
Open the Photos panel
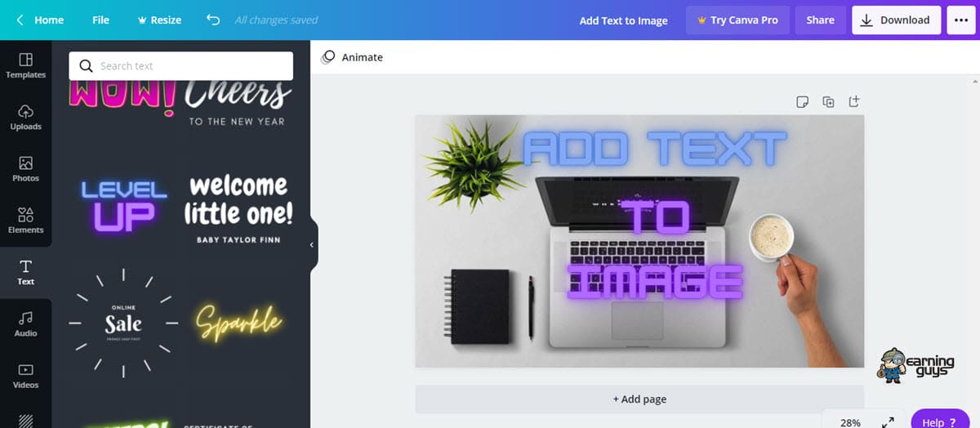(25, 169)
